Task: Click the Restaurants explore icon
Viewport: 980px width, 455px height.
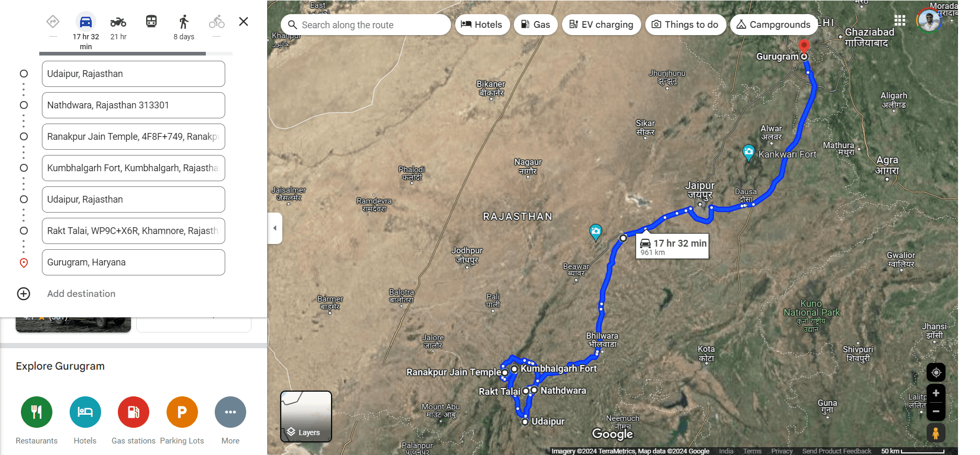Action: coord(37,412)
